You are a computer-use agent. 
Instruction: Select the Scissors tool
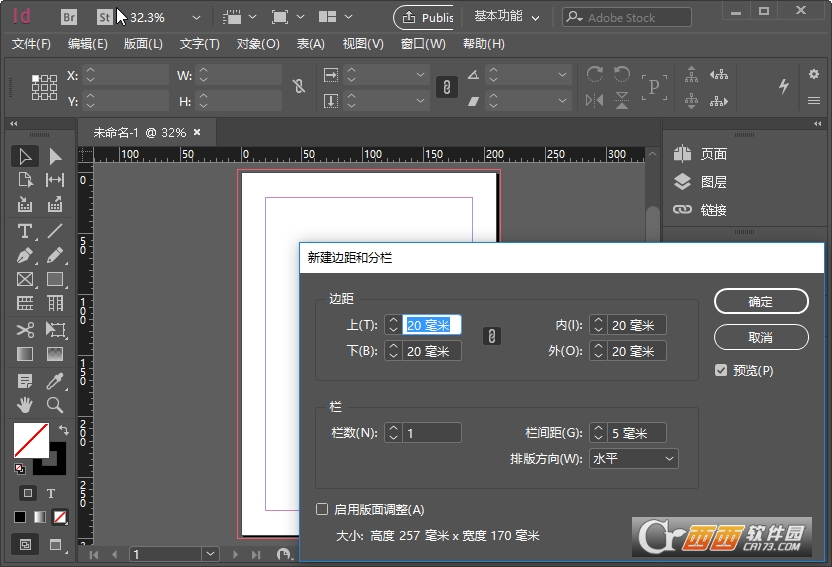click(25, 329)
